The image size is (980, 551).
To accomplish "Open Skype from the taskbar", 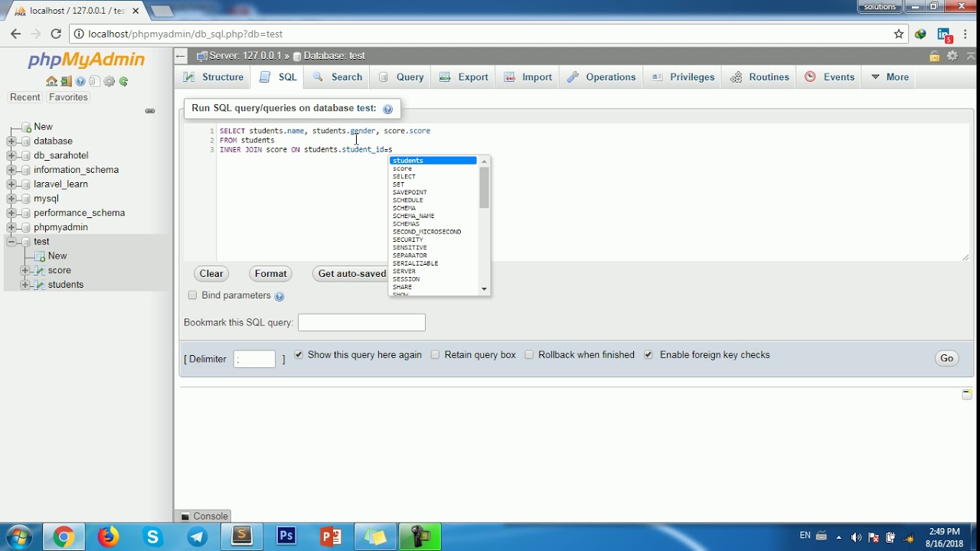I will pos(153,536).
